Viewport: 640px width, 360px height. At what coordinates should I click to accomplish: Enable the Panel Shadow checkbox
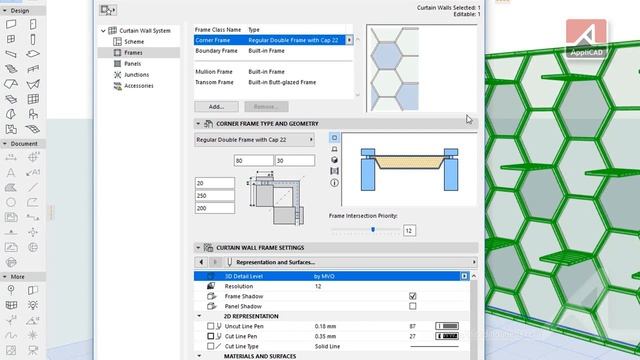pos(413,306)
